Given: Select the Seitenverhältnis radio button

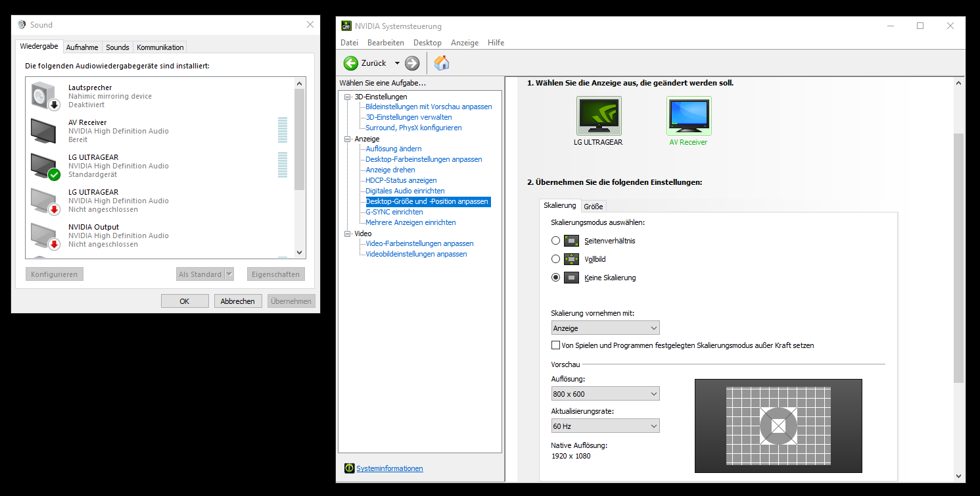Looking at the screenshot, I should (x=556, y=241).
